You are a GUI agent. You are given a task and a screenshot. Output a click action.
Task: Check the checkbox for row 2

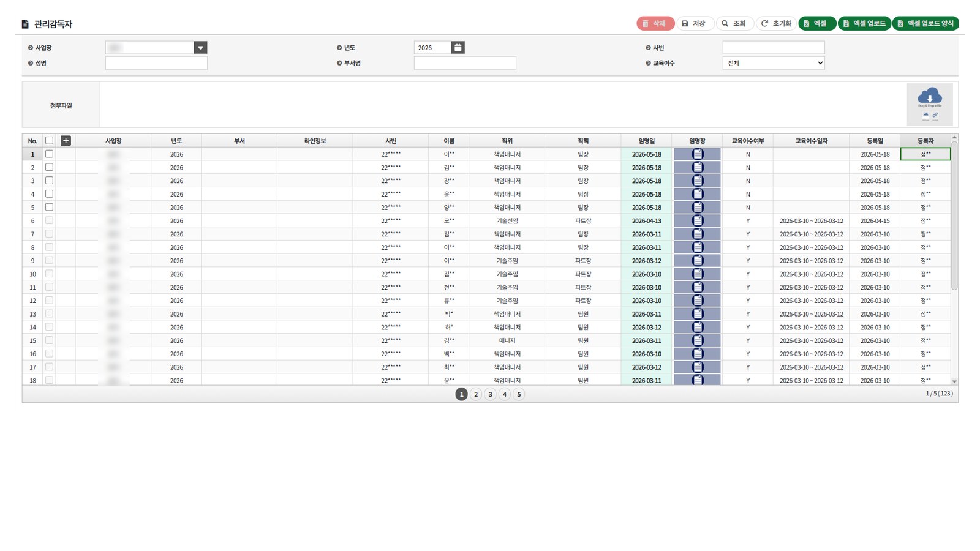(x=49, y=167)
